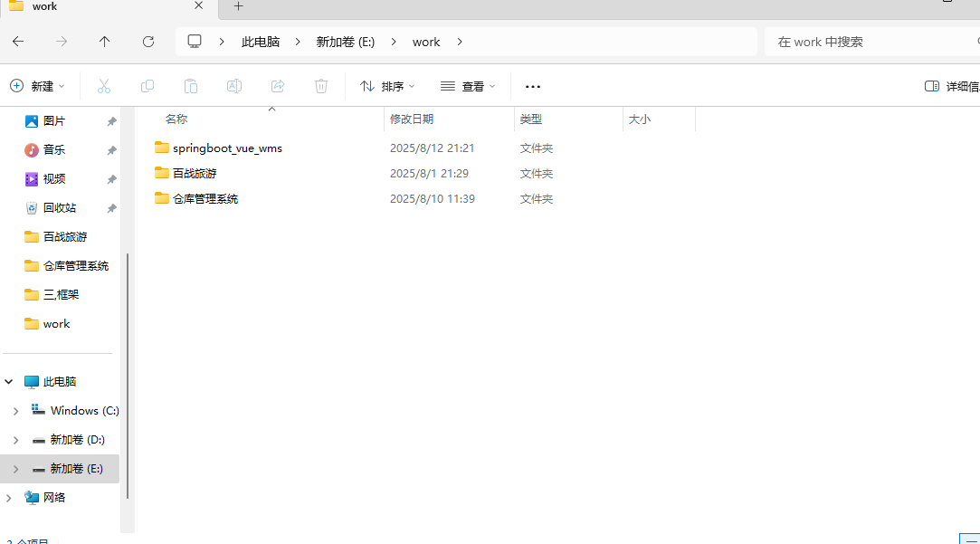This screenshot has height=544, width=980.
Task: Open the springboot_vue_wms folder
Action: pyautogui.click(x=226, y=147)
